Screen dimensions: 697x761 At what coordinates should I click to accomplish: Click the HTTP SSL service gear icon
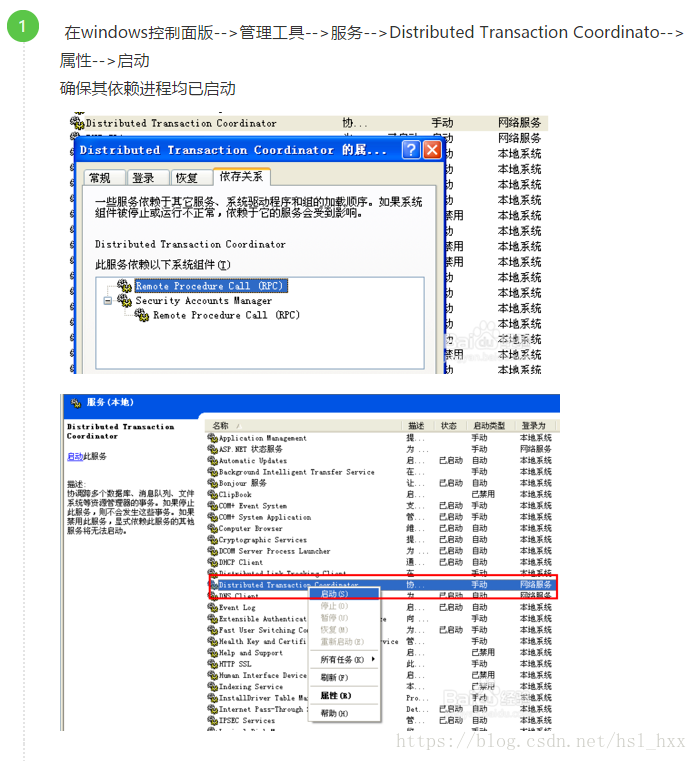[213, 663]
